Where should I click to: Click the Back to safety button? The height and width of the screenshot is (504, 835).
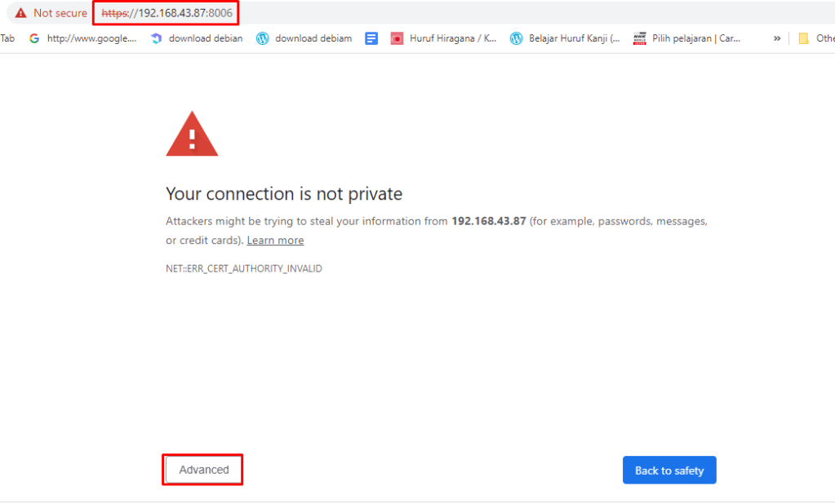click(x=669, y=471)
